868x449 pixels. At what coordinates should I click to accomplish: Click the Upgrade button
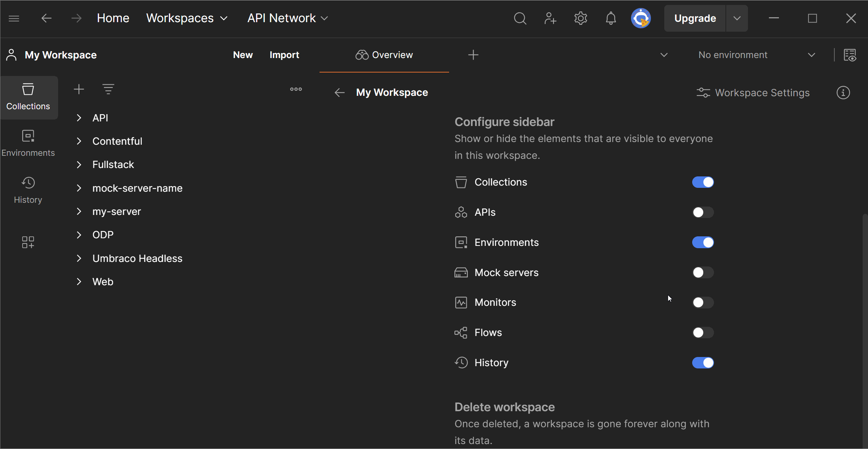pos(695,18)
